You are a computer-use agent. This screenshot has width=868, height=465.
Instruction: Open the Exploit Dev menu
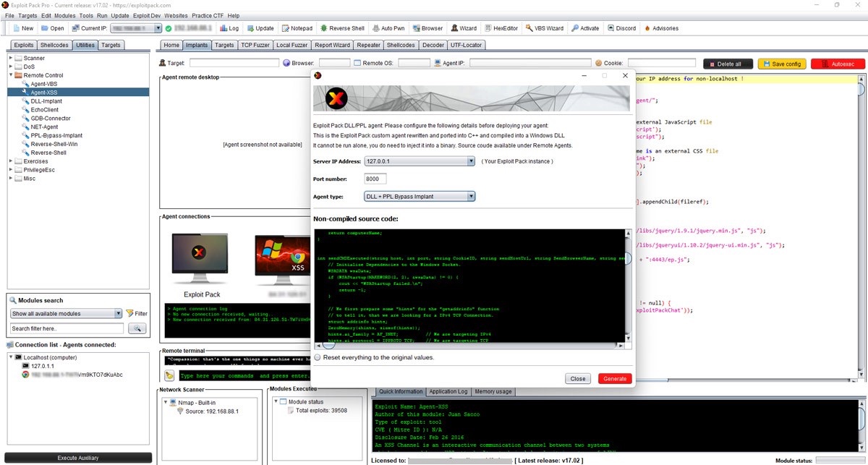point(147,15)
